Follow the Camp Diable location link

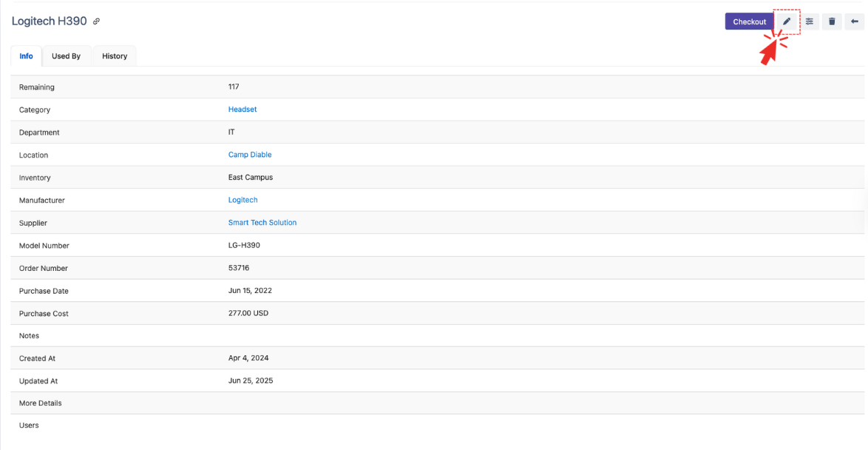coord(250,155)
